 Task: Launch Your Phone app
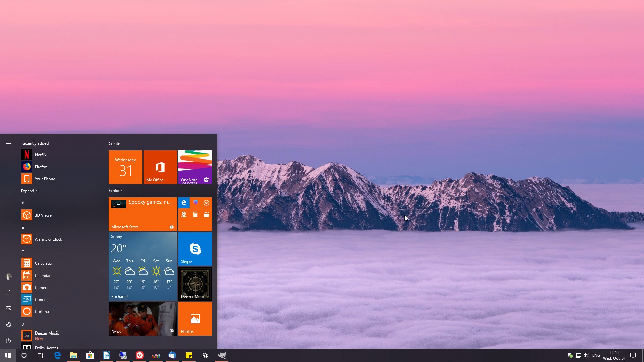[x=45, y=179]
